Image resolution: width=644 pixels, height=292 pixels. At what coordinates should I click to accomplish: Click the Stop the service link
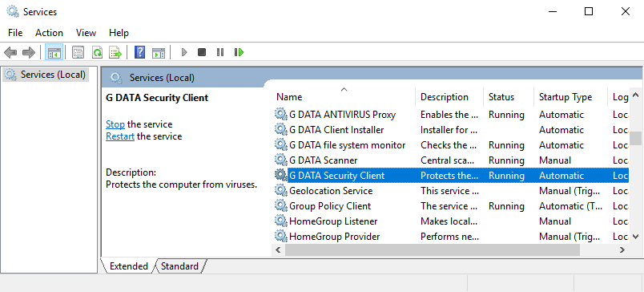click(115, 124)
